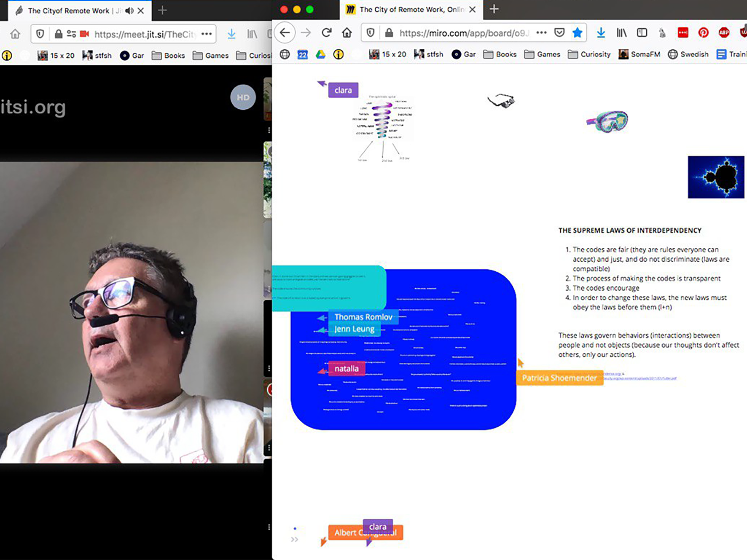Reload the Miro board page

tap(326, 33)
